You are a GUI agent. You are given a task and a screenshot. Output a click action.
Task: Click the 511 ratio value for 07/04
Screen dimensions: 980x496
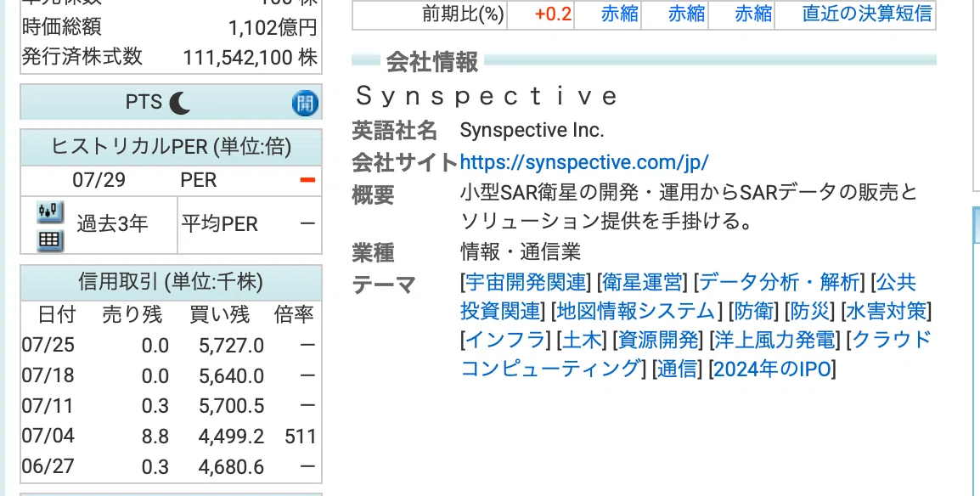(300, 436)
